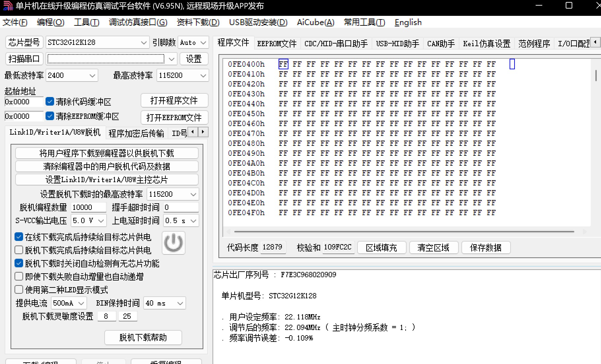601x364 pixels.
Task: Toggle 在线下载完成后持续给目标芯片供电
Action: pos(19,237)
